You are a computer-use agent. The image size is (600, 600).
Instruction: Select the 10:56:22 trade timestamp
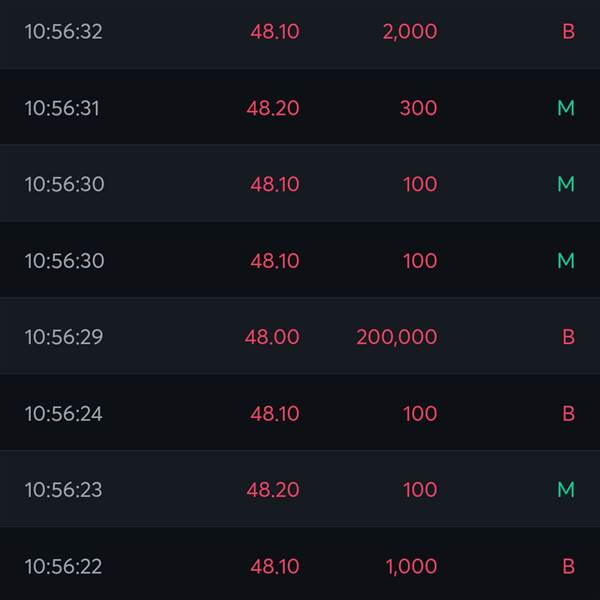(63, 566)
